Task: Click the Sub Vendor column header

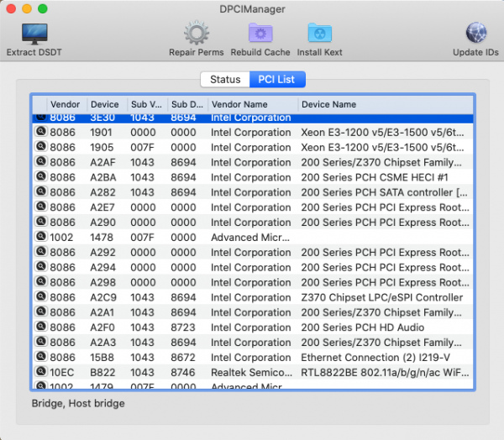Action: pyautogui.click(x=145, y=105)
